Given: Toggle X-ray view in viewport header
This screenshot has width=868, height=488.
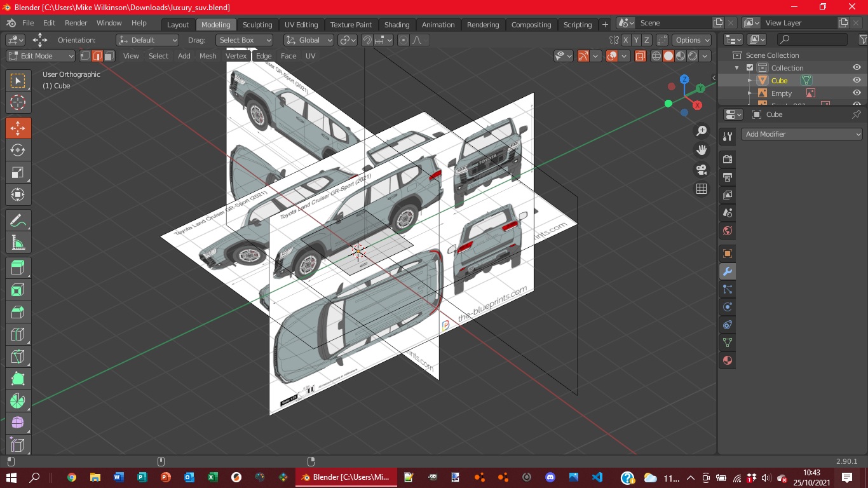Looking at the screenshot, I should [640, 56].
